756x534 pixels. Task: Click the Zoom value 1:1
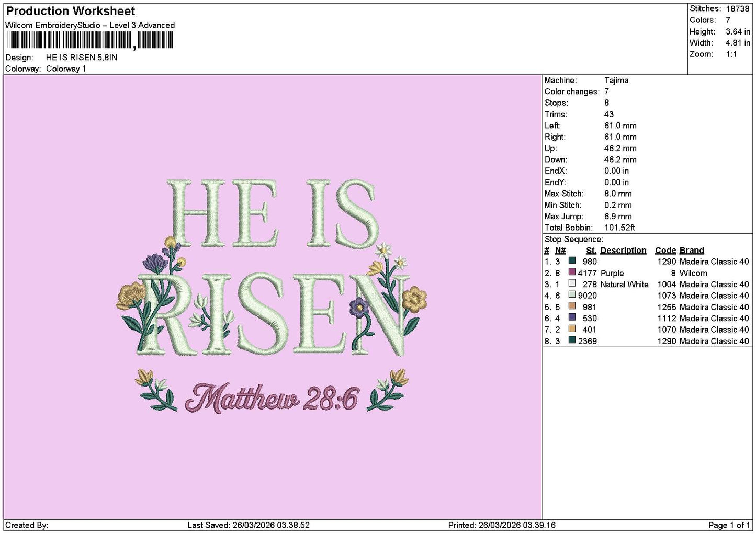pos(731,54)
